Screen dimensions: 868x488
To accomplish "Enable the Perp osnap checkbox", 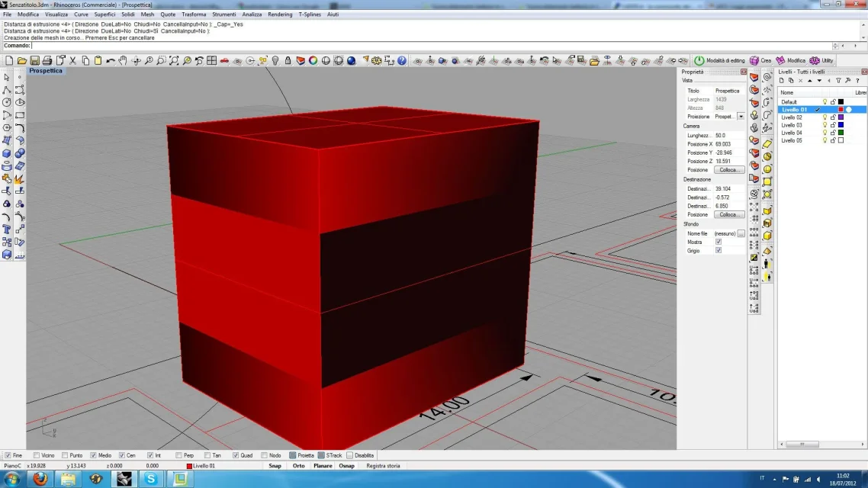I will 178,455.
